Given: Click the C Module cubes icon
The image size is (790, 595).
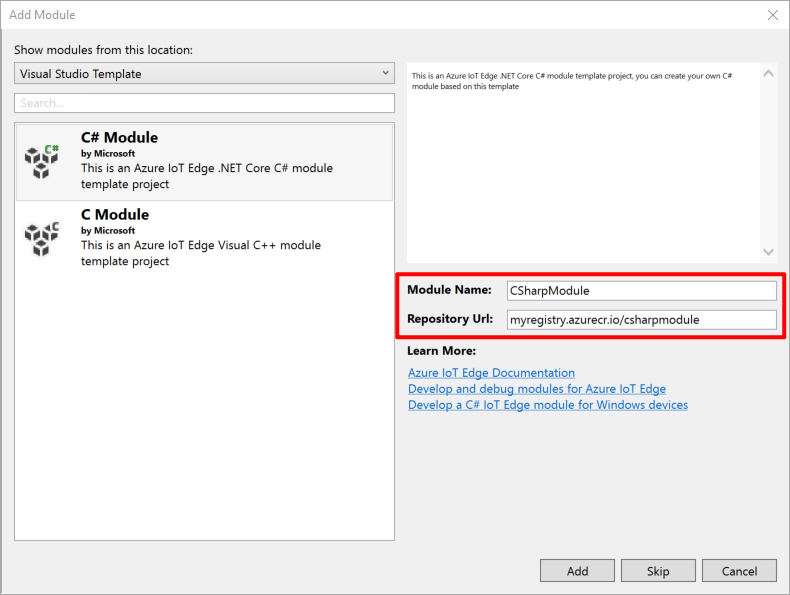Looking at the screenshot, I should tap(42, 239).
